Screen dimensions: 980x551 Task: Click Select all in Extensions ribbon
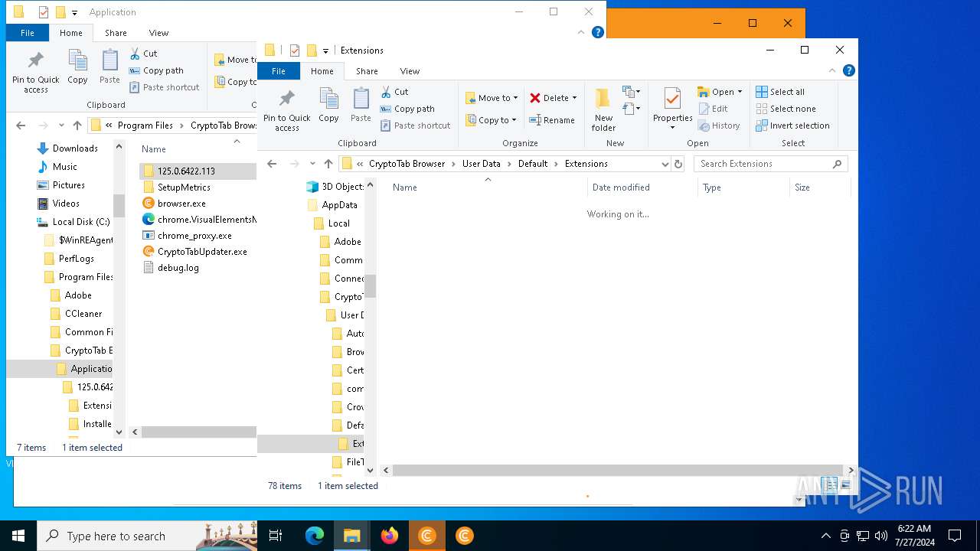[x=780, y=92]
